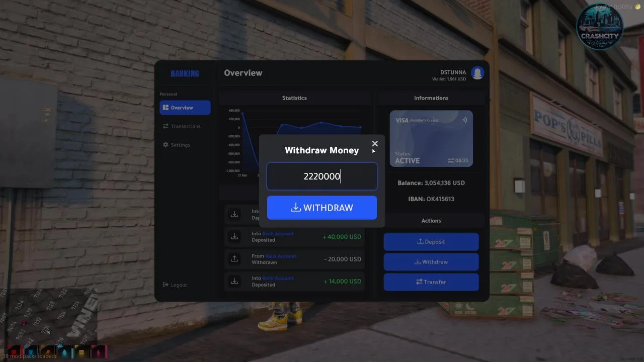This screenshot has height=362, width=644.
Task: Click the Transfer action button
Action: point(431,282)
